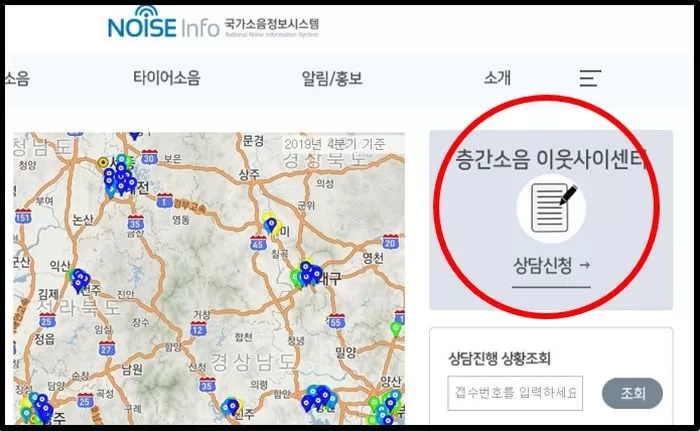Click the 조회 button

(x=632, y=393)
